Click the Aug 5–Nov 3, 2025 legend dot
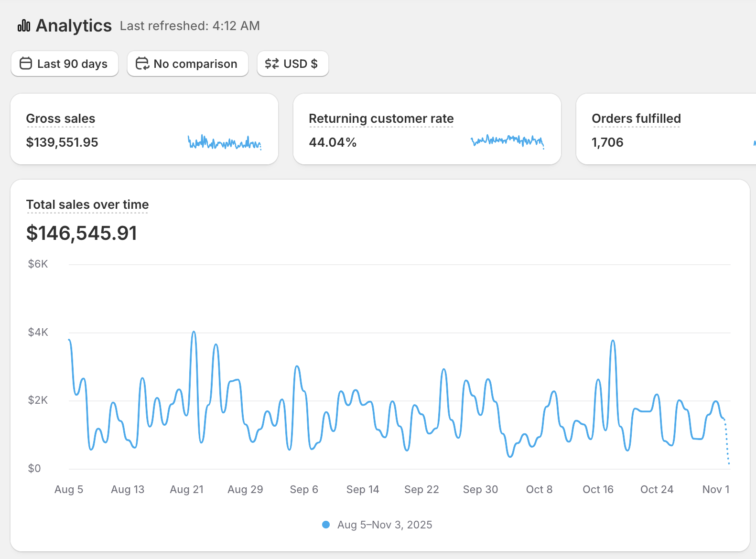This screenshot has width=756, height=559. click(x=326, y=525)
